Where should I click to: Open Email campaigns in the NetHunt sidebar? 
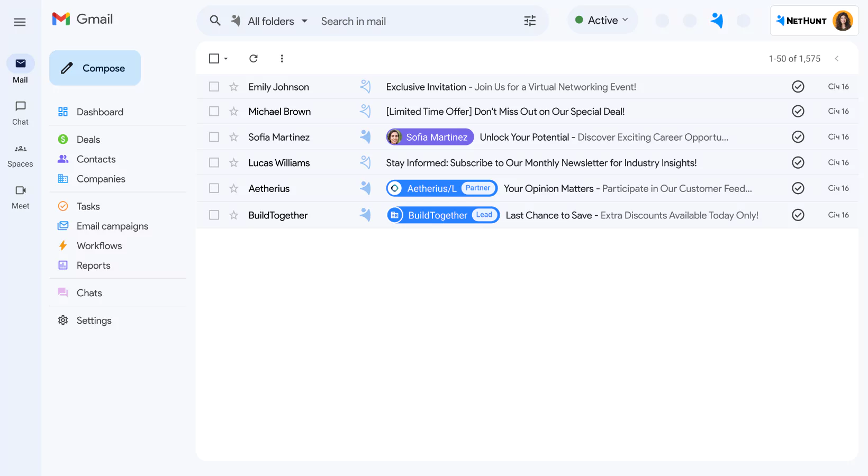pos(112,226)
